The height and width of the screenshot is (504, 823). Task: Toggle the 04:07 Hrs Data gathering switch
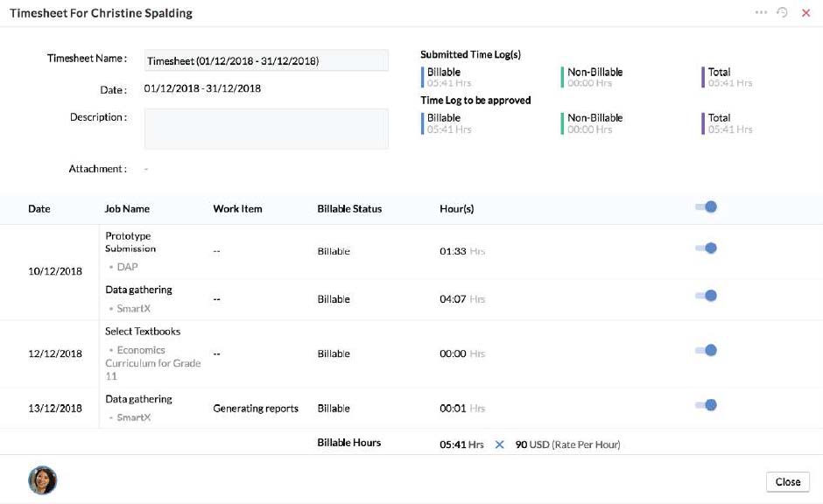click(706, 296)
